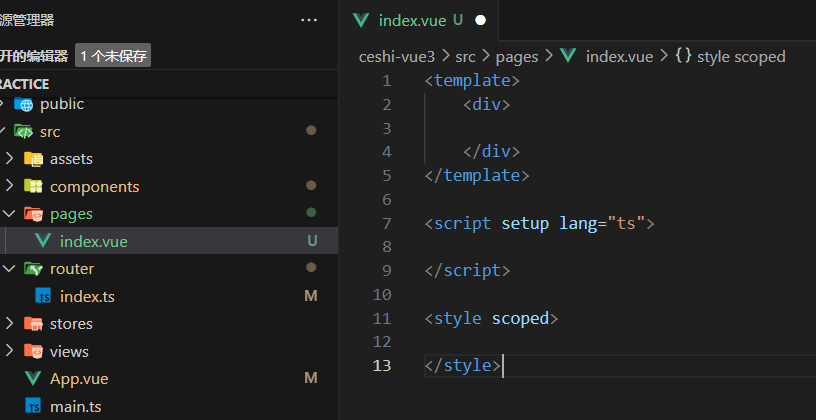Click the M status badge beside App.vue
This screenshot has height=420, width=816.
[311, 378]
